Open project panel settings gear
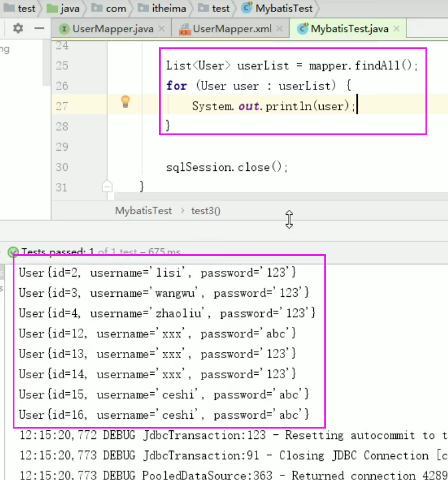448x480 pixels. [x=18, y=28]
